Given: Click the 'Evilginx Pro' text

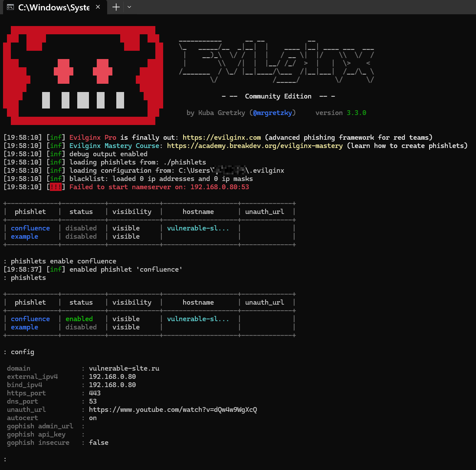Looking at the screenshot, I should tap(92, 138).
